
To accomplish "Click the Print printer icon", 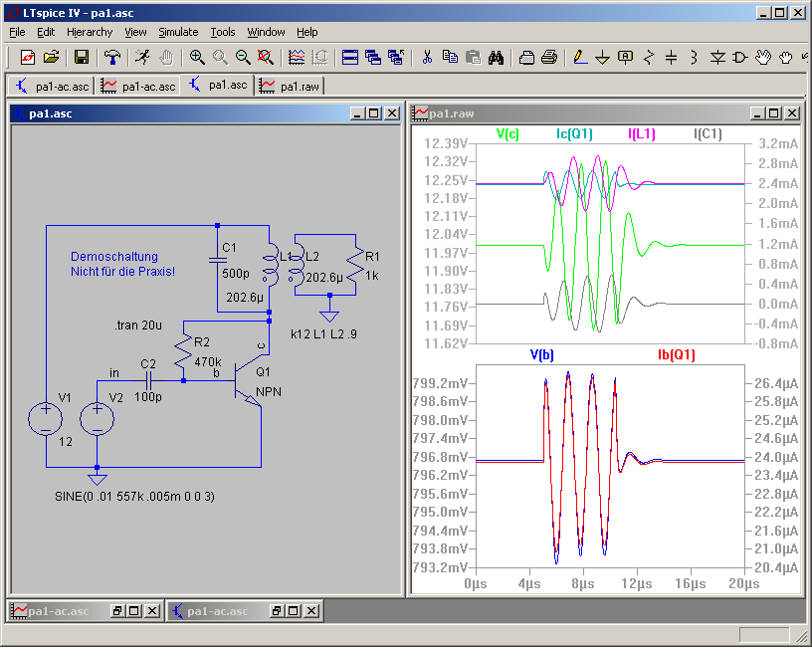I will [x=549, y=57].
